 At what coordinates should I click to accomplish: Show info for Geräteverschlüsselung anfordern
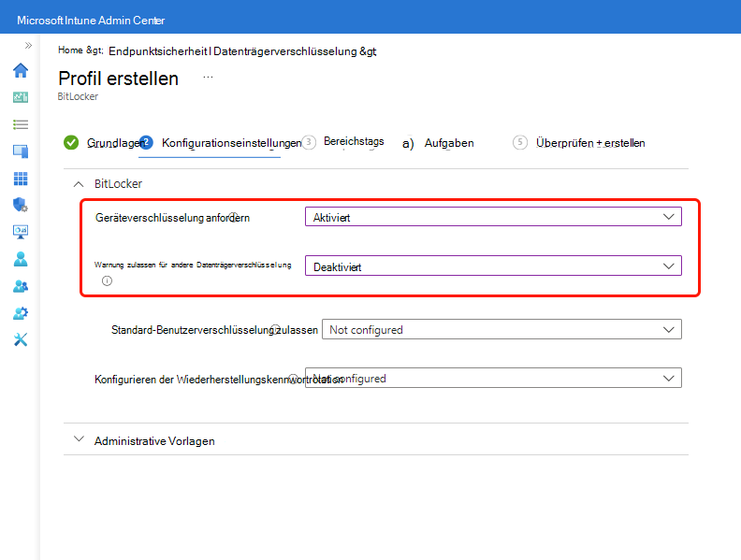pos(233,216)
